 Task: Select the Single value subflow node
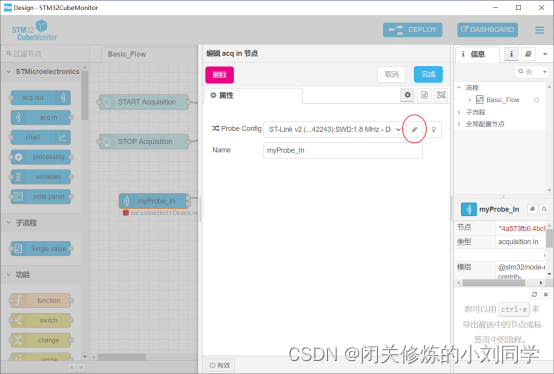click(x=41, y=249)
